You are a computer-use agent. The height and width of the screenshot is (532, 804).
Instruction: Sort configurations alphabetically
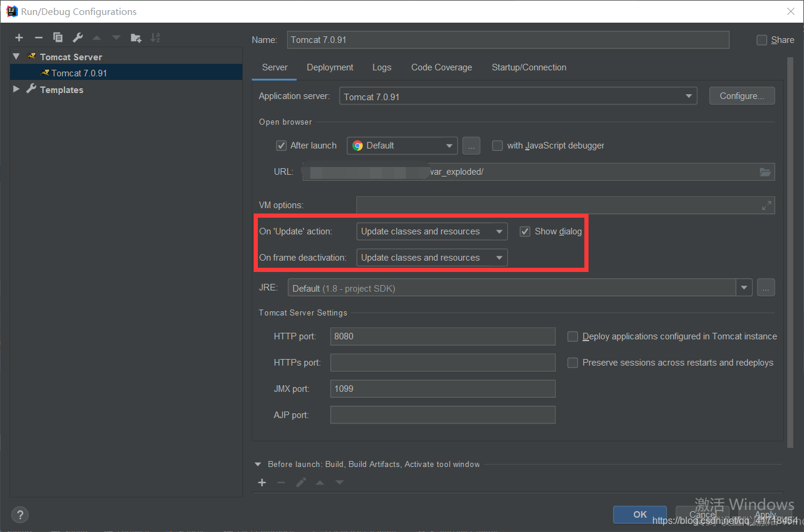[155, 38]
